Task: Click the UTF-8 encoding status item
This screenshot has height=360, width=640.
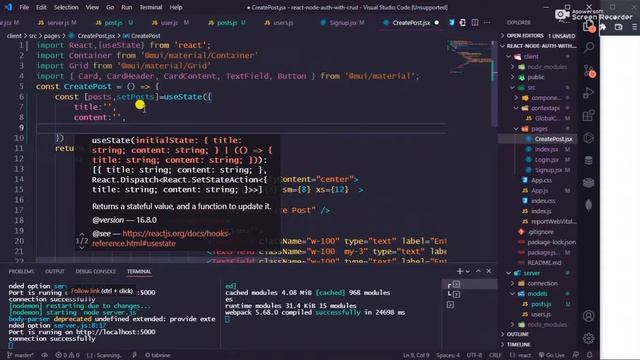Action: [474, 355]
